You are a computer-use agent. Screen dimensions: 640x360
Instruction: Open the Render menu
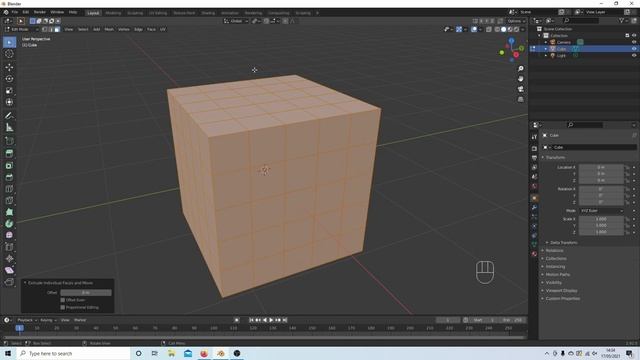(40, 12)
